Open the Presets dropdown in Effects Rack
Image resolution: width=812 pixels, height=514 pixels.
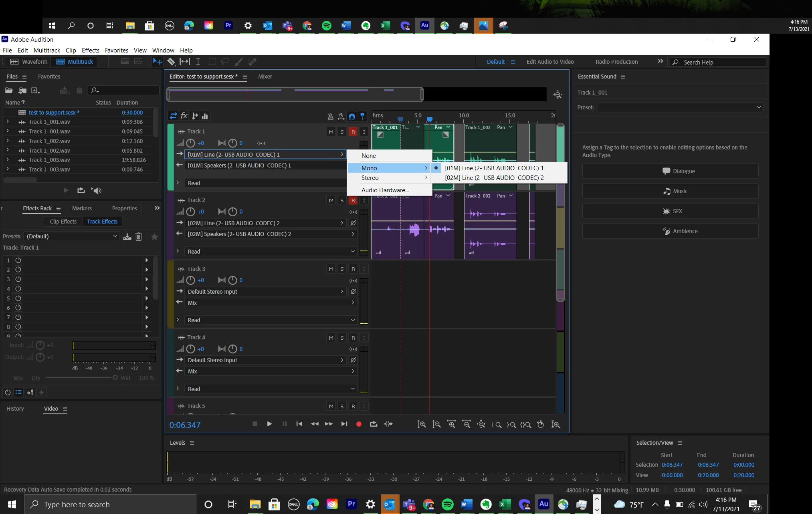[72, 236]
